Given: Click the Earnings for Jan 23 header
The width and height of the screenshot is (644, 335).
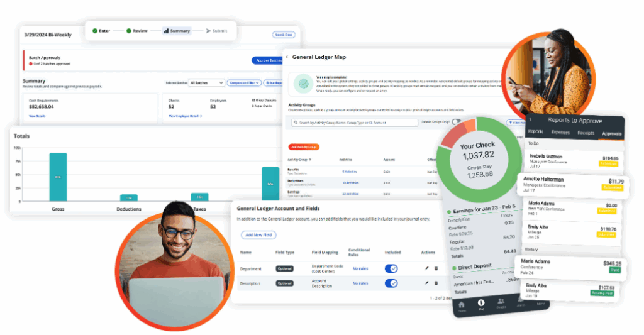Looking at the screenshot, I should tap(484, 209).
